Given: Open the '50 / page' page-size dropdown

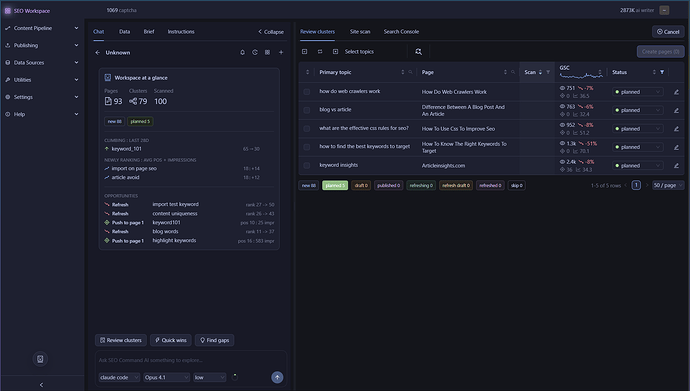Looking at the screenshot, I should coord(668,185).
